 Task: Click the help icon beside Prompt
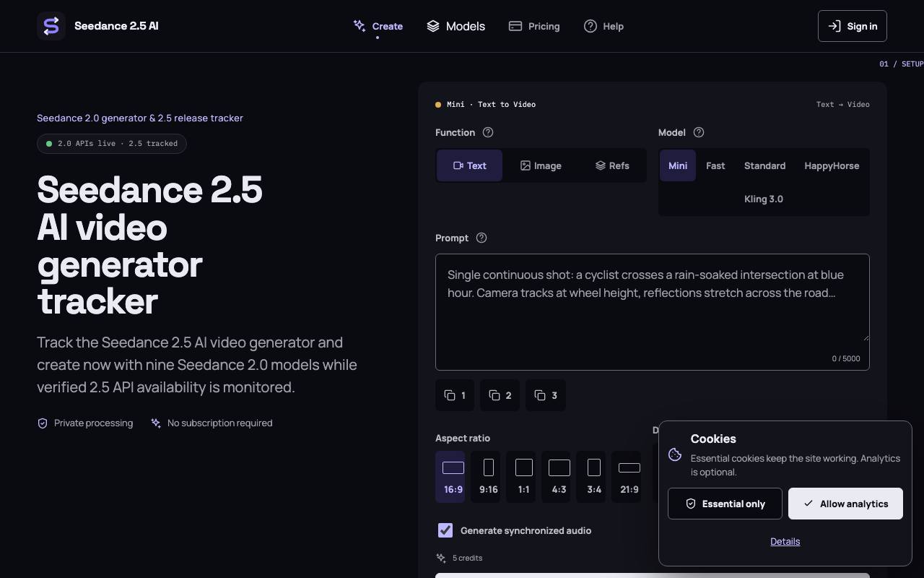coord(481,238)
